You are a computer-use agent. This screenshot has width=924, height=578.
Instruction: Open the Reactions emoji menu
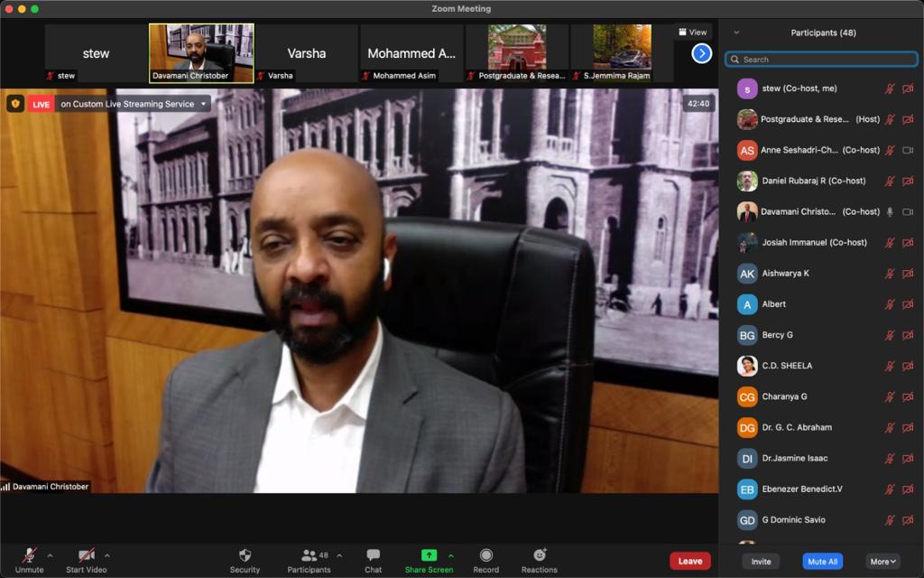[539, 555]
